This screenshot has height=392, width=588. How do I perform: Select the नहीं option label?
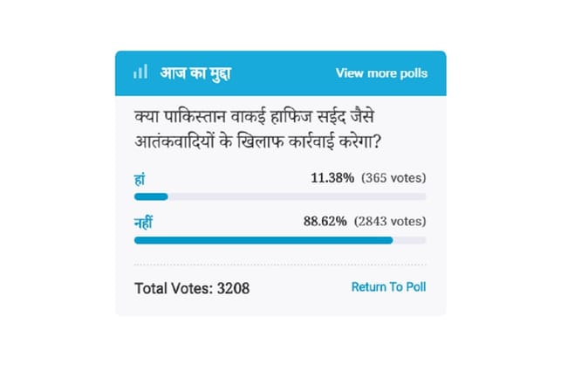pyautogui.click(x=143, y=223)
